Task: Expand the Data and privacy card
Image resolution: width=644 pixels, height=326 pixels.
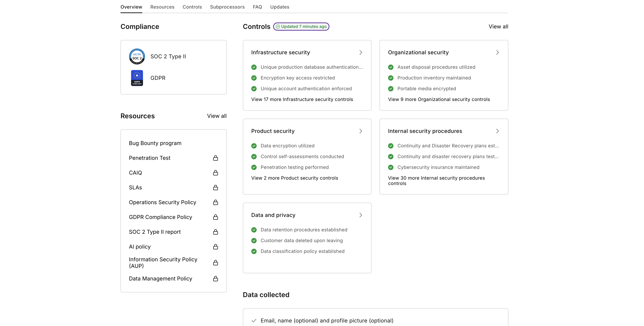Action: 361,215
